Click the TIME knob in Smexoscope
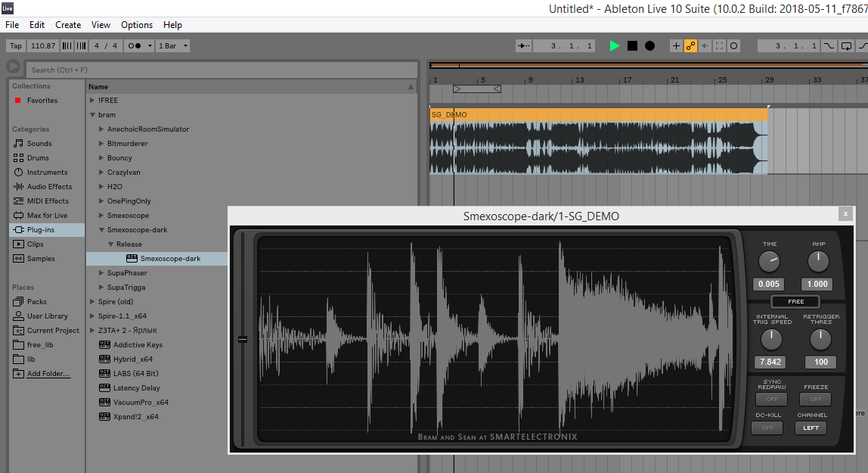The width and height of the screenshot is (868, 473). 769,261
